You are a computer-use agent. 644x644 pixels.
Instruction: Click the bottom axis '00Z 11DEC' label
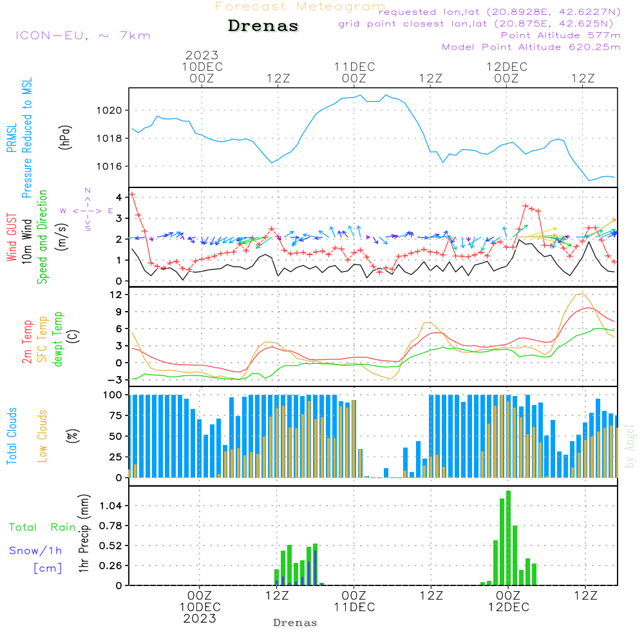click(x=354, y=601)
